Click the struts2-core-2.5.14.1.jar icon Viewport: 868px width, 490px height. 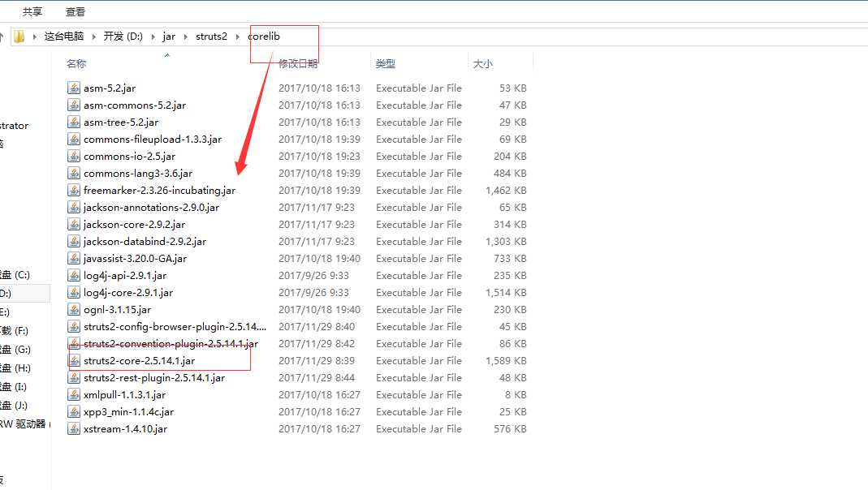pos(74,360)
